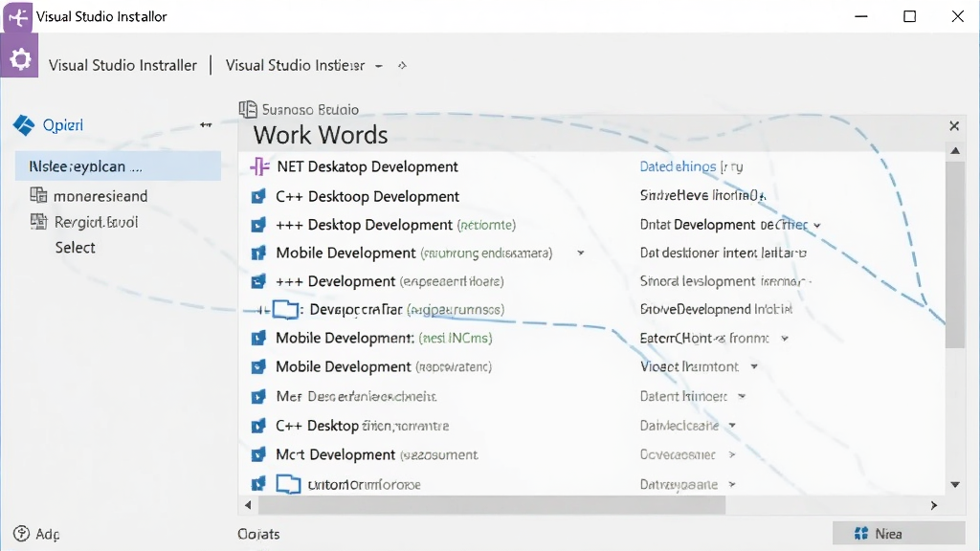Click the Niea button
Image resolution: width=980 pixels, height=551 pixels.
(x=899, y=534)
